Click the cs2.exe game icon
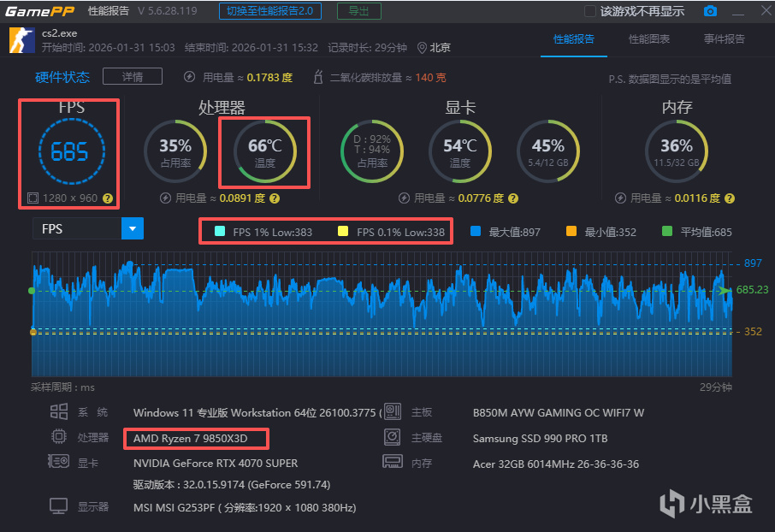This screenshot has height=532, width=775. (x=21, y=40)
